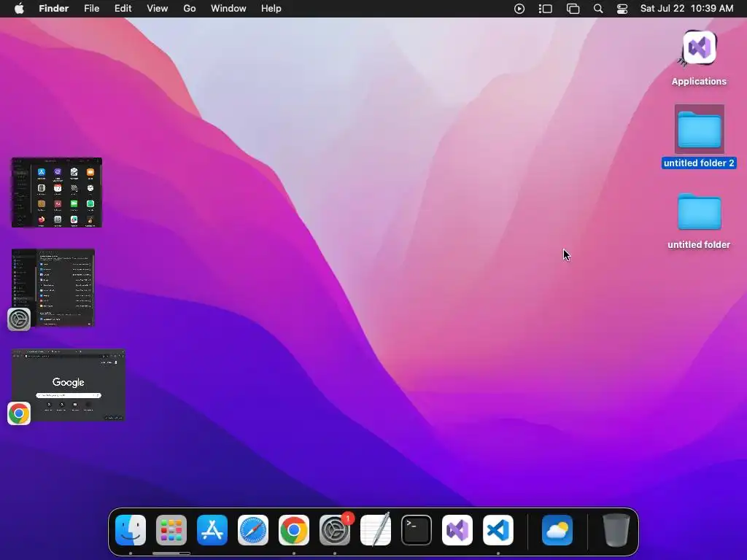747x560 pixels.
Task: Open the Go menu
Action: click(190, 9)
